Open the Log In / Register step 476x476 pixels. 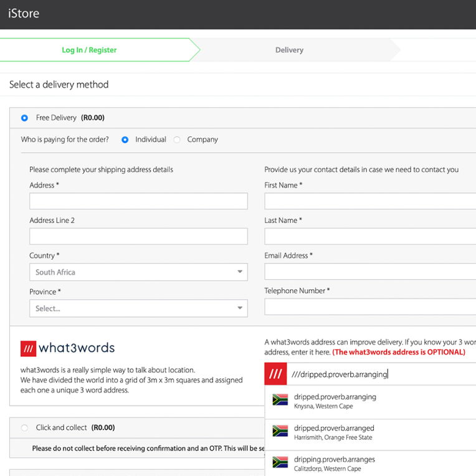(89, 50)
